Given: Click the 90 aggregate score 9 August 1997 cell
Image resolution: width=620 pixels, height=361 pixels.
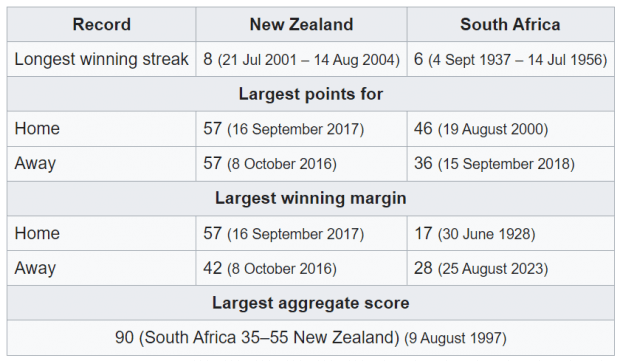Looking at the screenshot, I should click(311, 338).
